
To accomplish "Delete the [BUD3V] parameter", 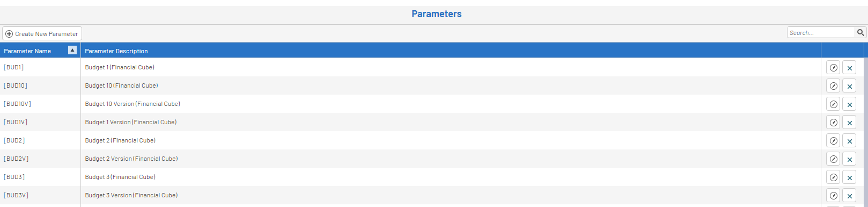I will 849,196.
